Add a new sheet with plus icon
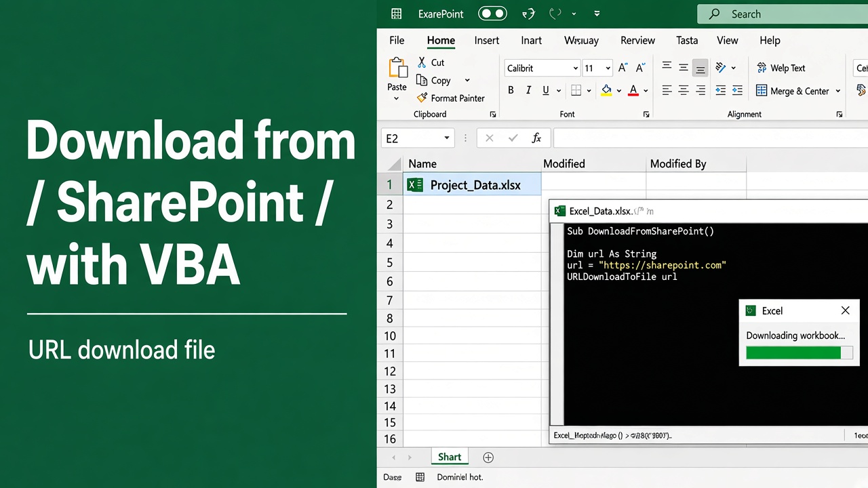The width and height of the screenshot is (868, 488). [x=488, y=457]
